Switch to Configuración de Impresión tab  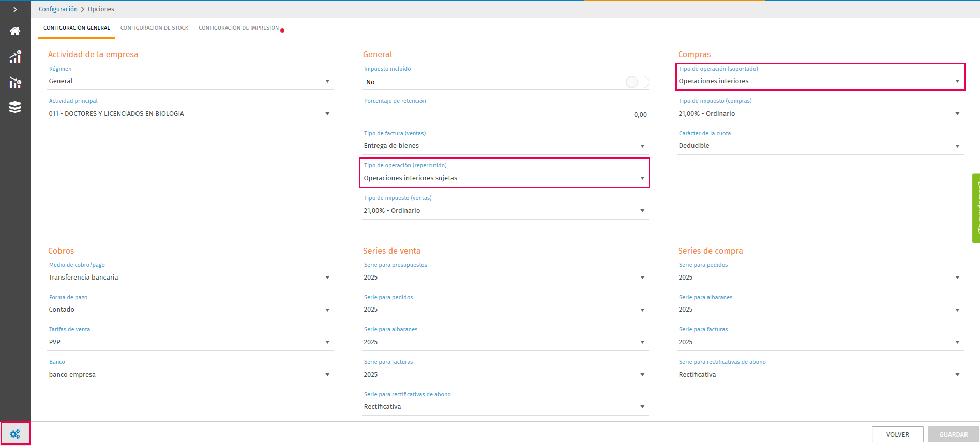pos(239,28)
